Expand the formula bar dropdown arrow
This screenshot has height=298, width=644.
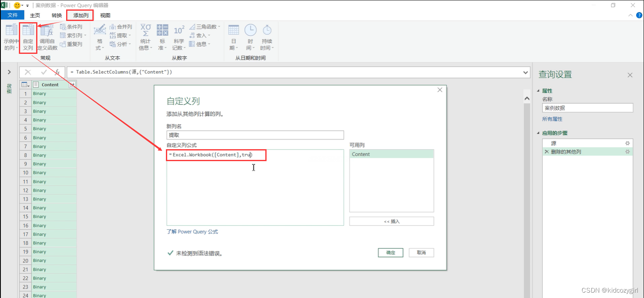coord(526,72)
